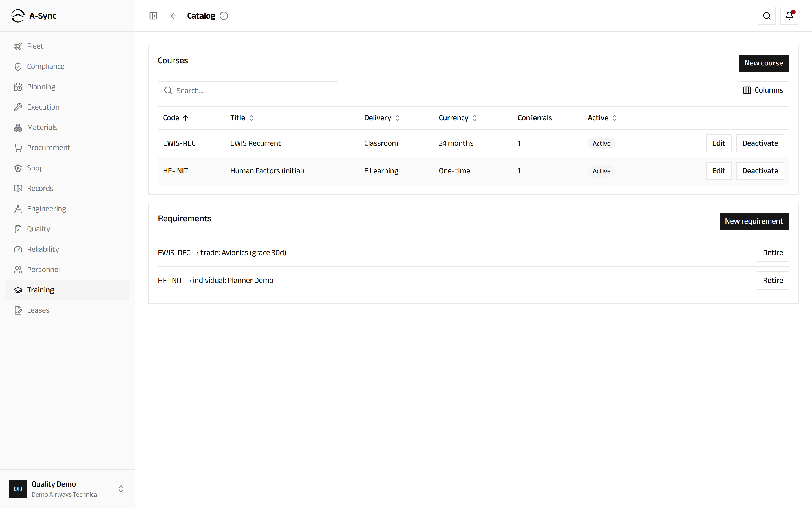Retire the HF-INIT Planner Demo requirement
This screenshot has height=508, width=812.
773,281
